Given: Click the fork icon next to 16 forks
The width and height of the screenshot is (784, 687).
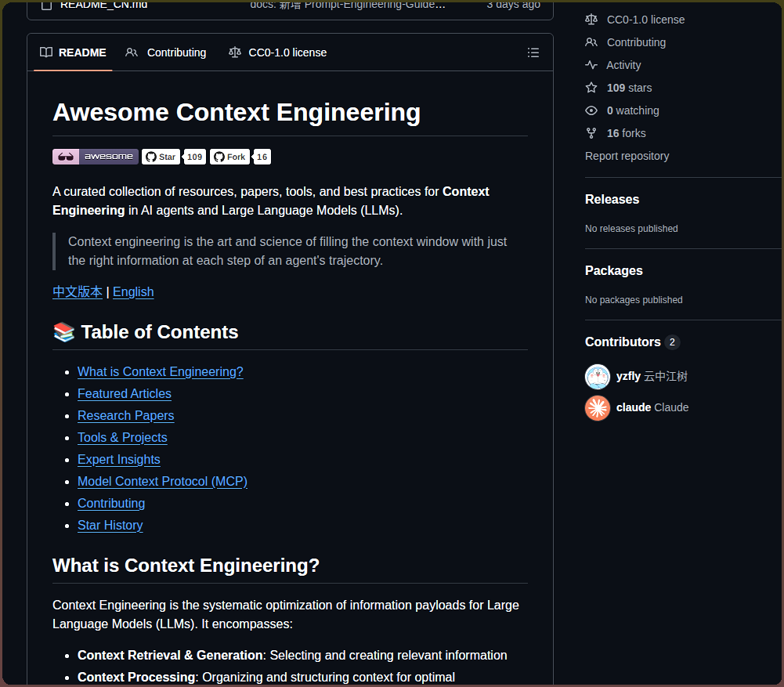Looking at the screenshot, I should 591,133.
